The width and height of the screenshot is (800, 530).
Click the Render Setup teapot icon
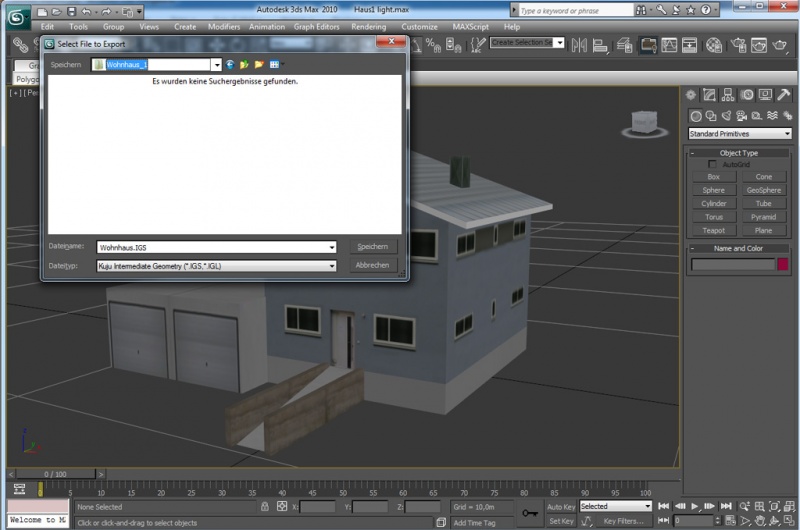[737, 45]
